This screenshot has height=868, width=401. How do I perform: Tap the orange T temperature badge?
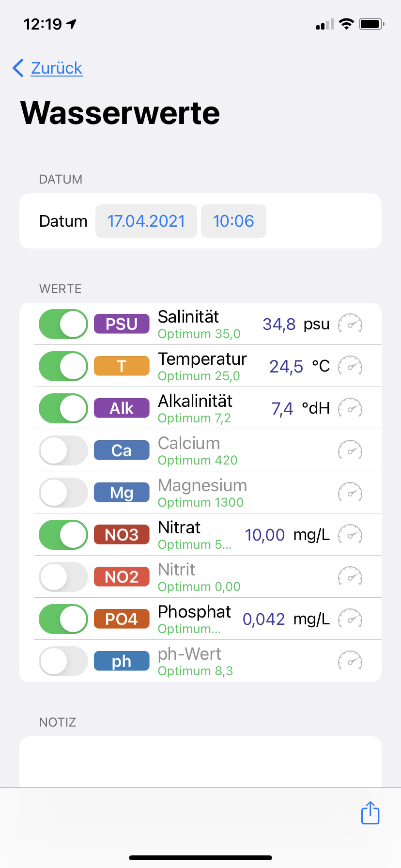pos(122,366)
